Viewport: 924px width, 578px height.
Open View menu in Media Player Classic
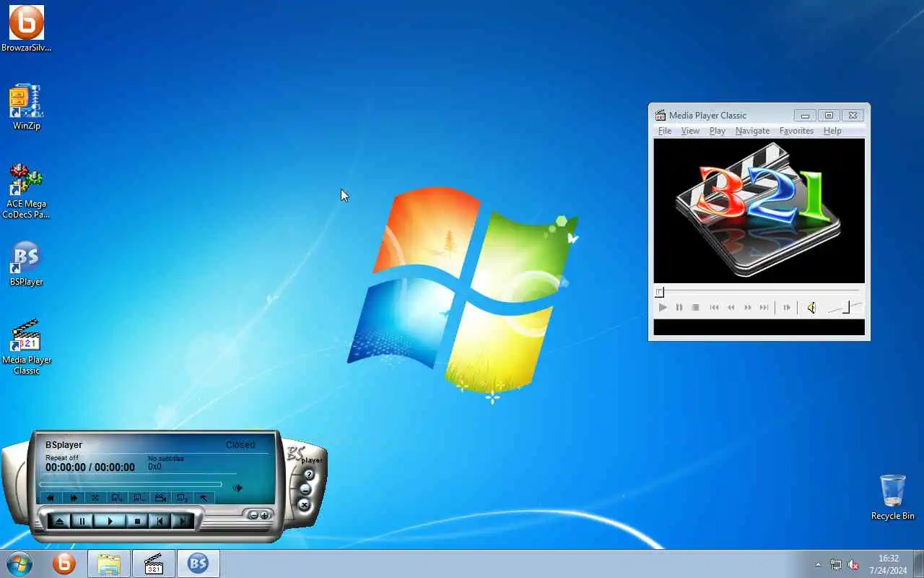coord(690,131)
